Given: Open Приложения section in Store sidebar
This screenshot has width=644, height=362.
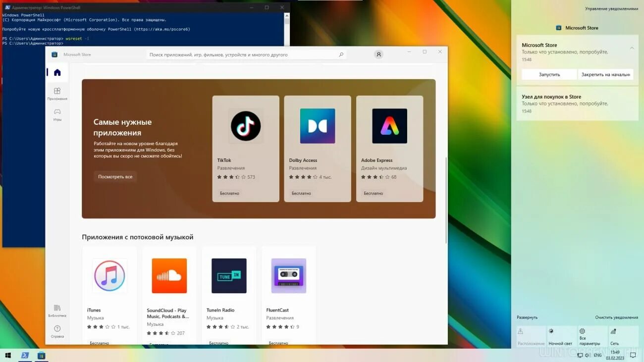Looking at the screenshot, I should point(57,94).
